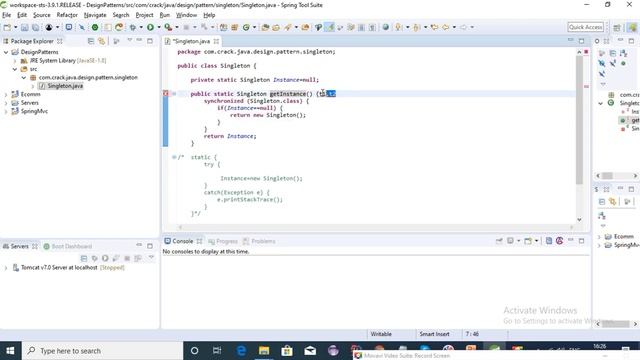Click the Back navigation arrow icon
The height and width of the screenshot is (360, 640).
[445, 27]
